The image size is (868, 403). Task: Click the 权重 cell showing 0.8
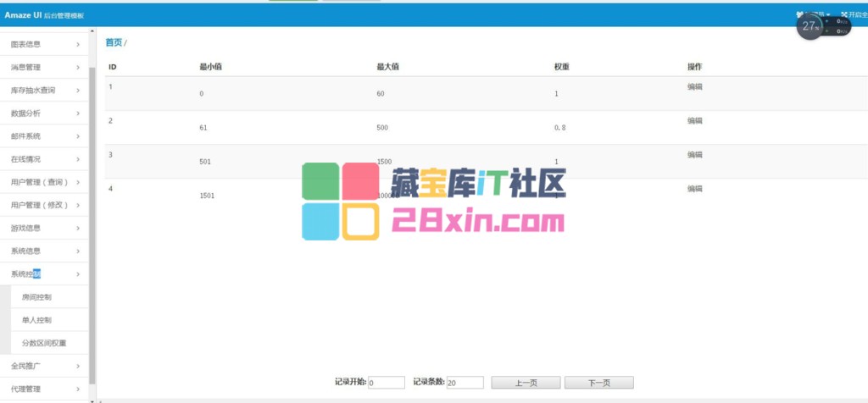click(x=559, y=128)
